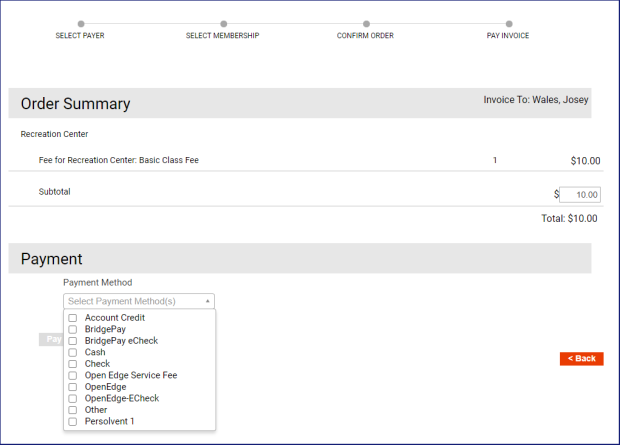This screenshot has width=620, height=445.
Task: Enable the BridgePay checkbox
Action: coord(73,329)
